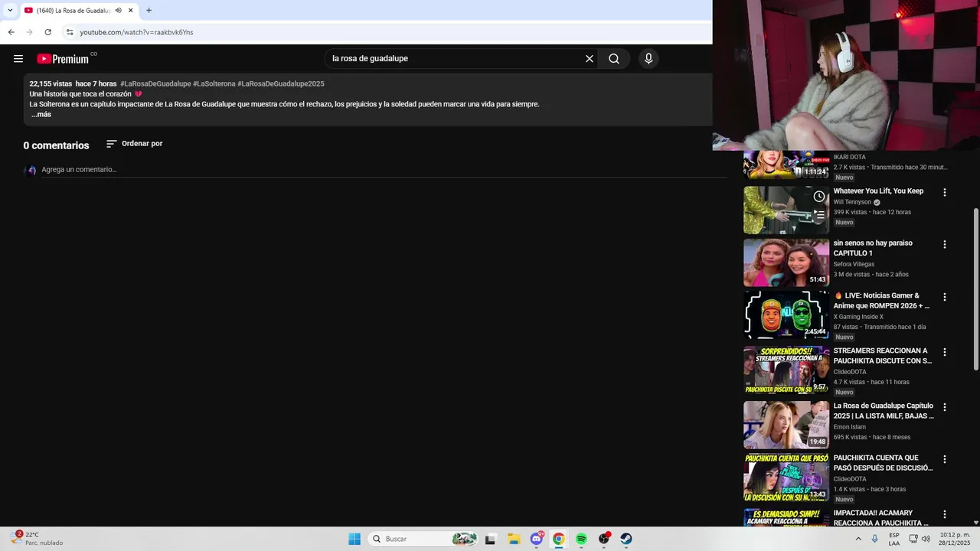Visit Sefora Villegas channel name
980x551 pixels.
coord(854,264)
